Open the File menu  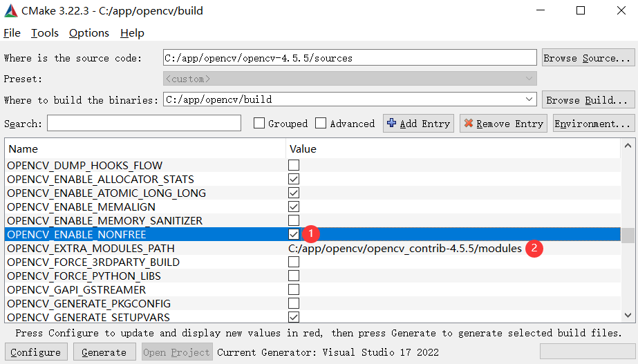tap(12, 33)
